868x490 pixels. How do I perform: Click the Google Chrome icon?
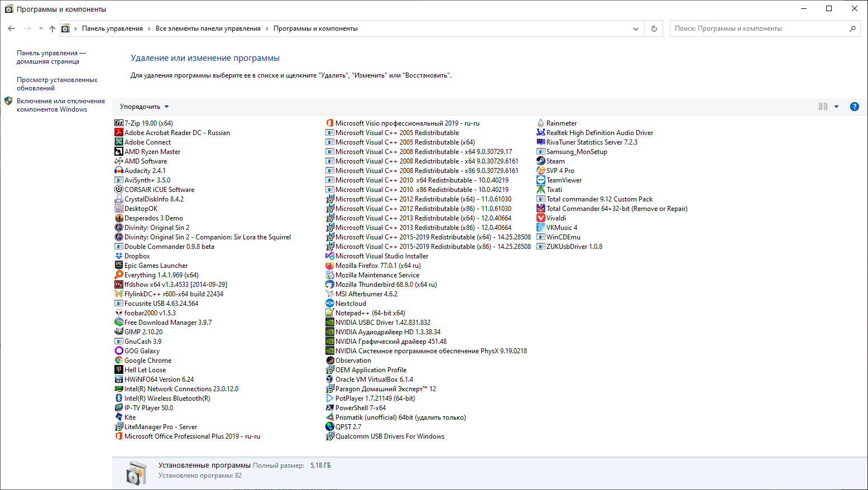pyautogui.click(x=118, y=361)
